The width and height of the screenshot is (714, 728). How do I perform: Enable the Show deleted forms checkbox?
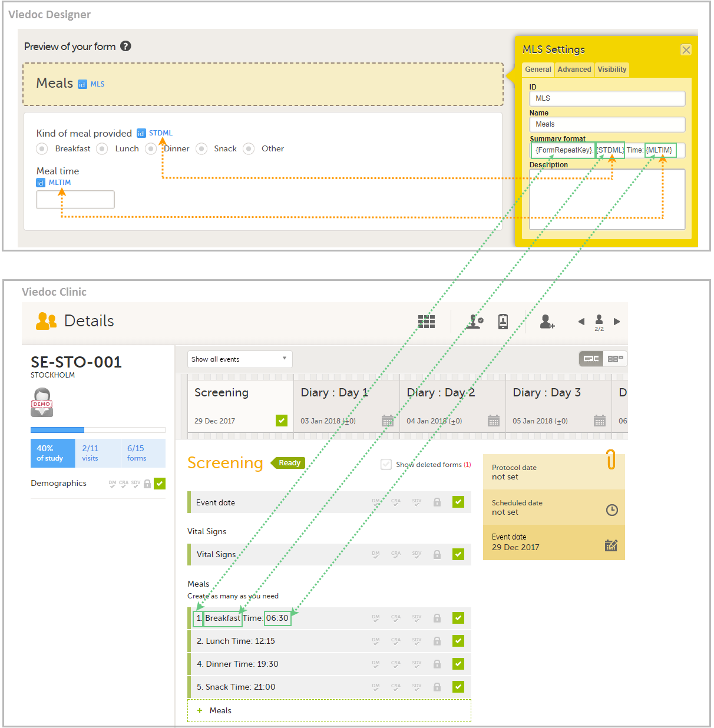coord(386,464)
